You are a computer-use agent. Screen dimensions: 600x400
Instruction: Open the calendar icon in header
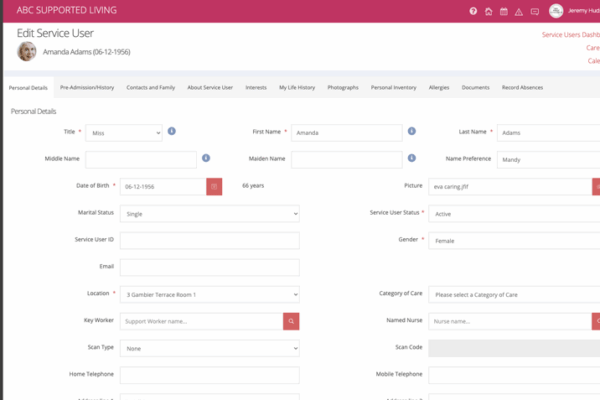[x=504, y=11]
